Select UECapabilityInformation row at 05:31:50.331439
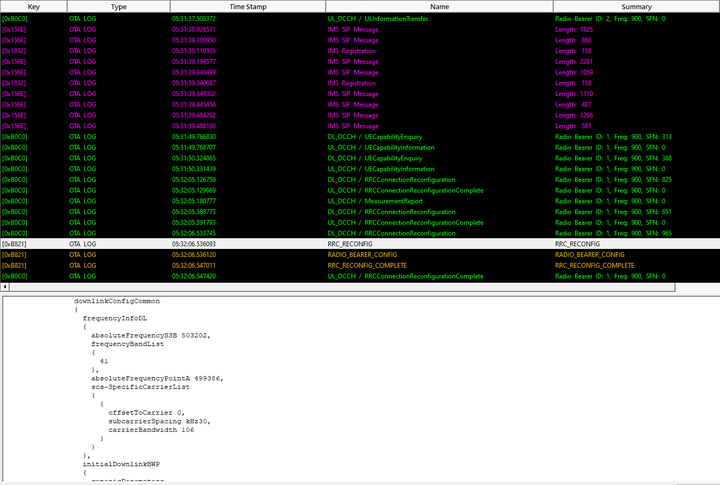720x485 pixels. 360,169
